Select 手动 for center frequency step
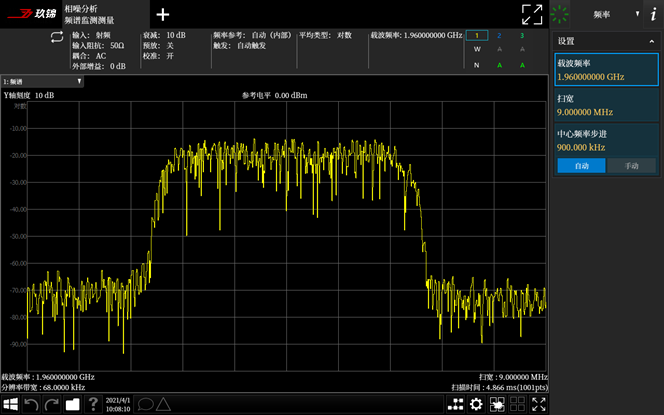 (631, 166)
